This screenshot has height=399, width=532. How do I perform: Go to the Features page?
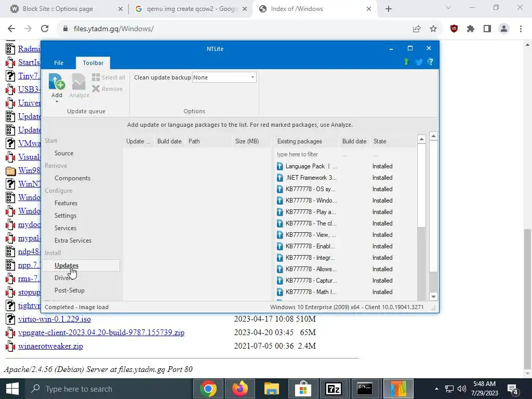(66, 203)
